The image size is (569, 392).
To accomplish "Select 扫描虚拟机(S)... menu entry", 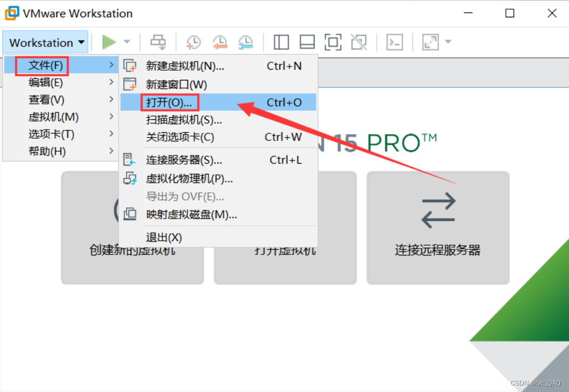I will click(x=219, y=120).
